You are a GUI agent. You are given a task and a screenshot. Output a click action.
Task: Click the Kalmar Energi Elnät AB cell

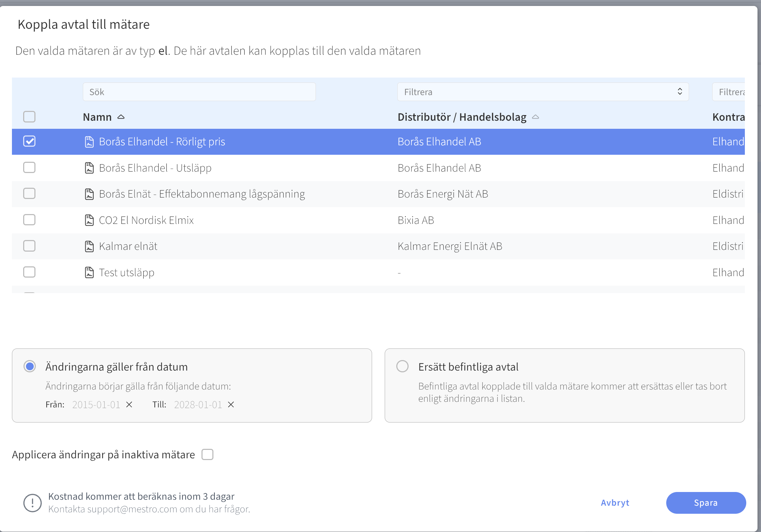point(450,246)
